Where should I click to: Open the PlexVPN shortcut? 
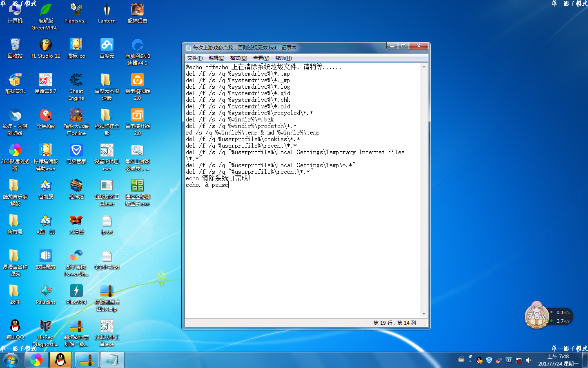(x=76, y=291)
